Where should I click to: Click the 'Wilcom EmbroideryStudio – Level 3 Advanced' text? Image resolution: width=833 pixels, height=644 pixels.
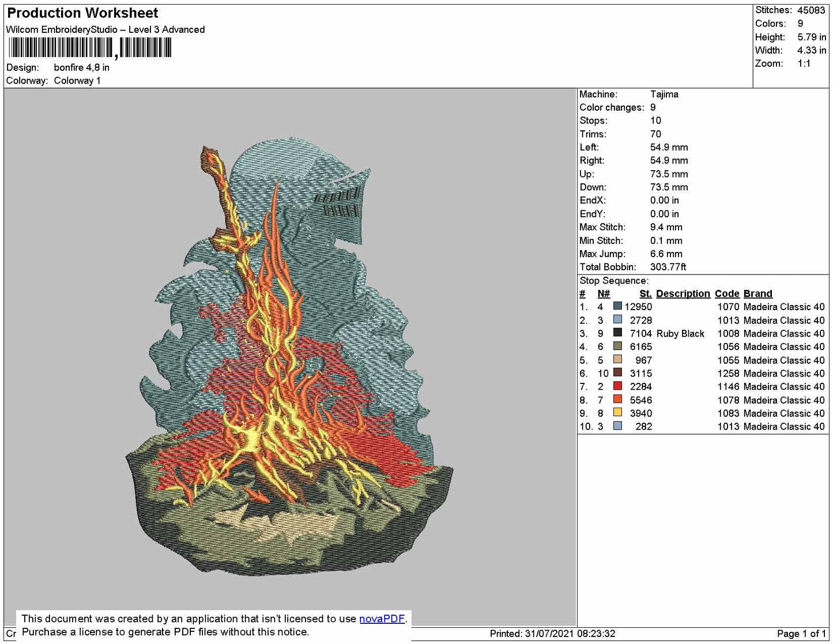105,29
